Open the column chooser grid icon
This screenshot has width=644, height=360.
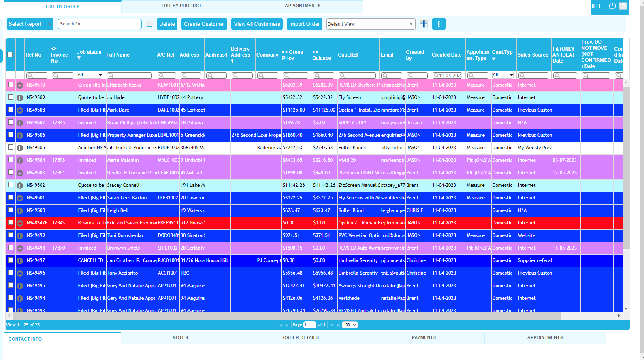point(424,24)
